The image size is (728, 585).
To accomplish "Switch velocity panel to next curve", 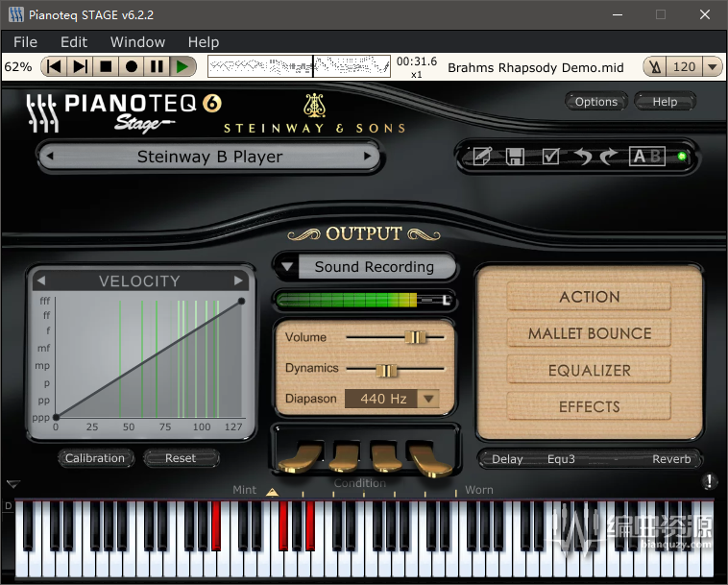I will 238,280.
